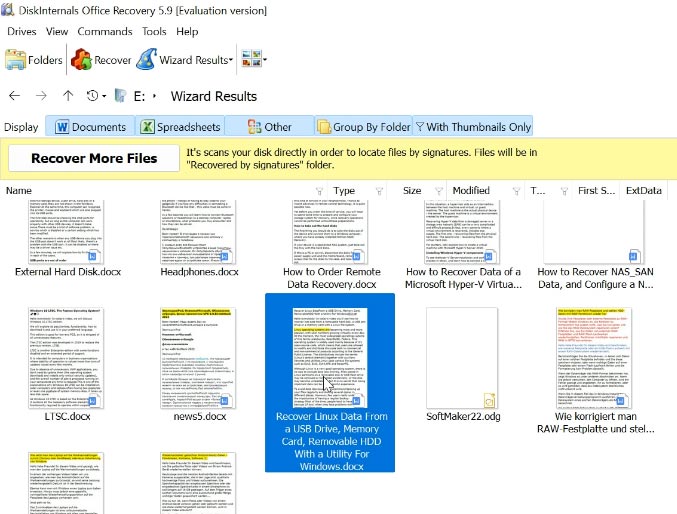This screenshot has height=514, width=677.
Task: Select How to Order Remote Data Recovery.docx thumbnail
Action: coord(330,232)
